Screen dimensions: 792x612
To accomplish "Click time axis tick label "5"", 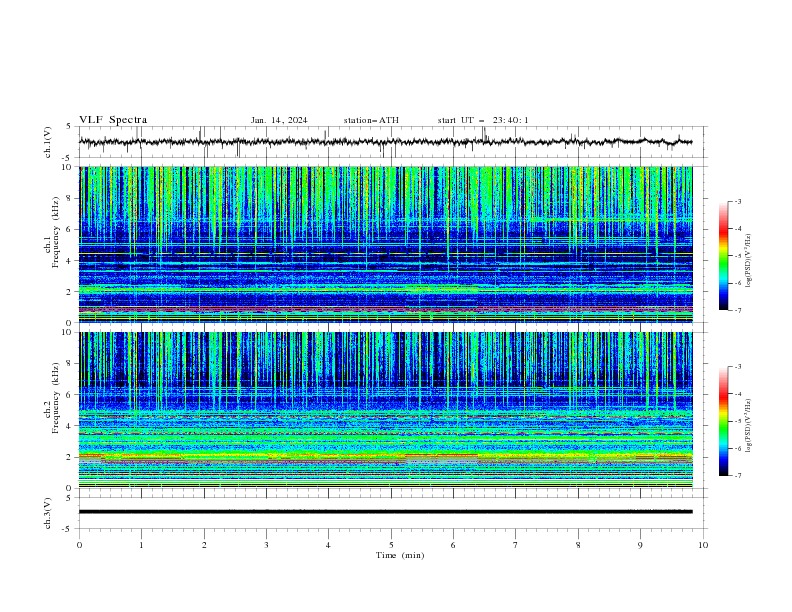I will point(391,545).
